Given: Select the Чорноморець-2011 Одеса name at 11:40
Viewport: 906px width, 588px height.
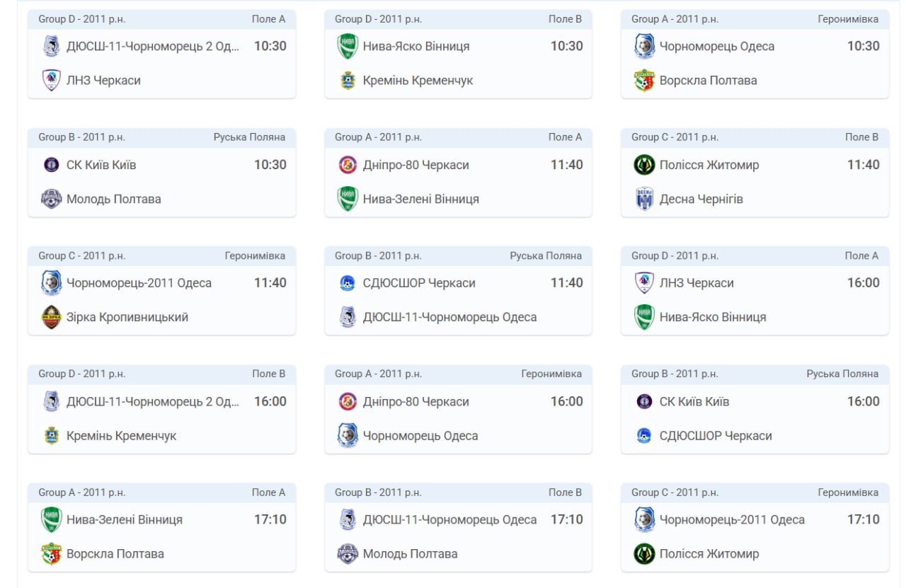Looking at the screenshot, I should pos(139,283).
